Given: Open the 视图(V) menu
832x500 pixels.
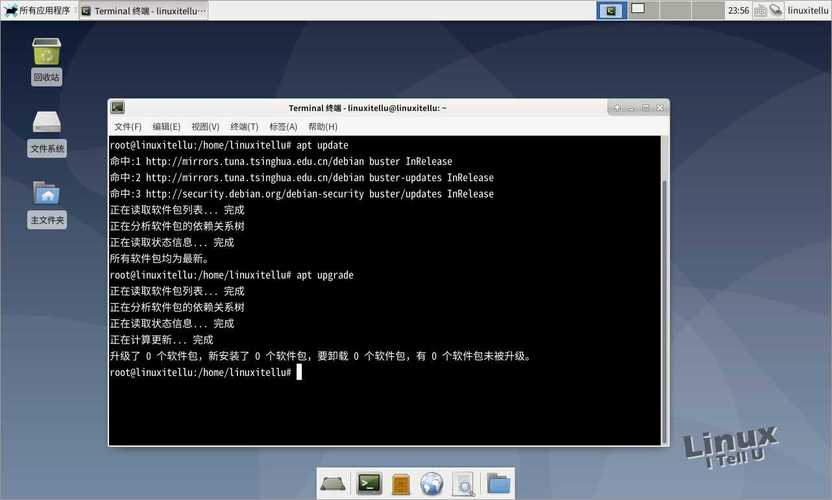Looking at the screenshot, I should pyautogui.click(x=205, y=126).
